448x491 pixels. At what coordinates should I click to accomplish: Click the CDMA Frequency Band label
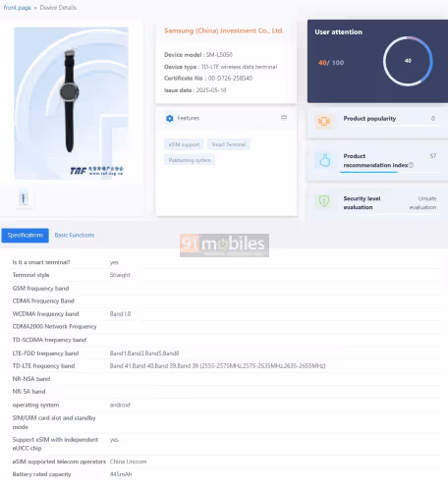(x=43, y=300)
